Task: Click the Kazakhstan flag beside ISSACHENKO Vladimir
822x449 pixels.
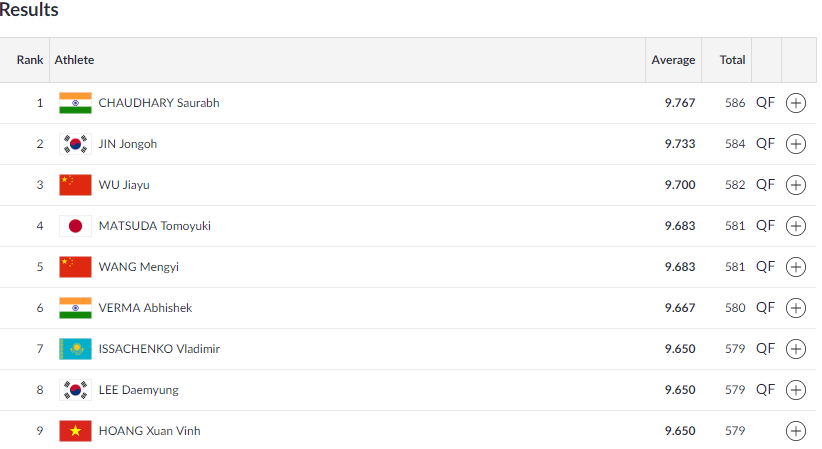Action: tap(75, 349)
